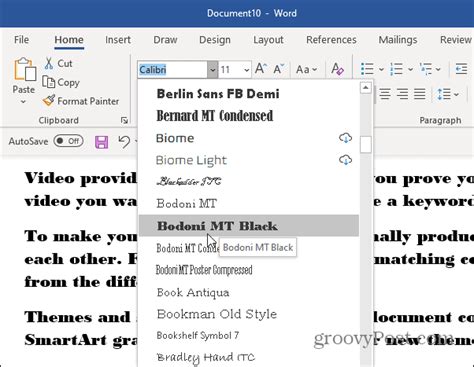Select the Bodoni MT font

[x=249, y=204]
